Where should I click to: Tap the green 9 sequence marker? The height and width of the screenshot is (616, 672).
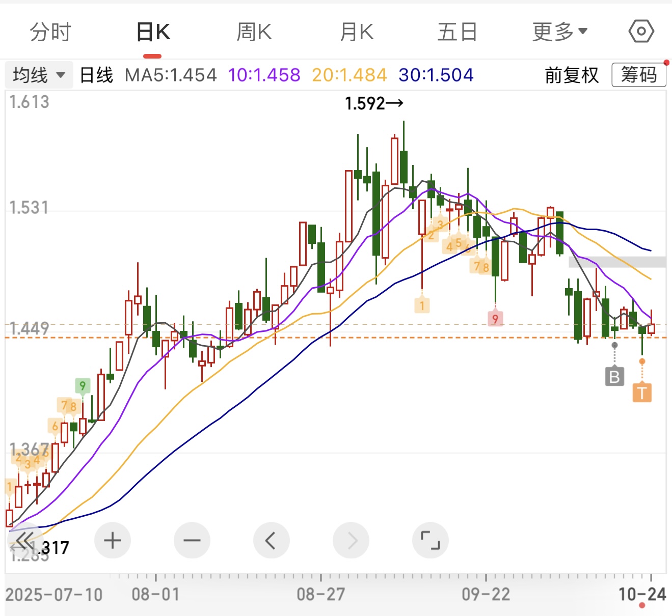point(83,386)
